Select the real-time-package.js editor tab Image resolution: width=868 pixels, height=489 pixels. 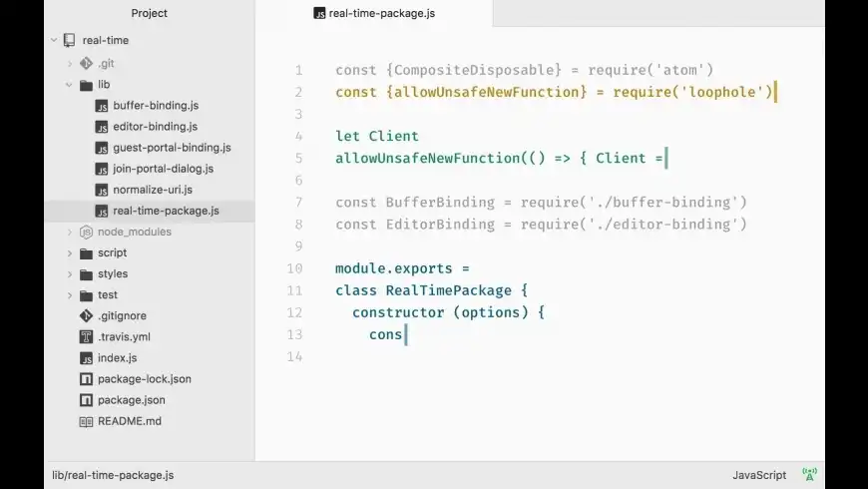374,13
